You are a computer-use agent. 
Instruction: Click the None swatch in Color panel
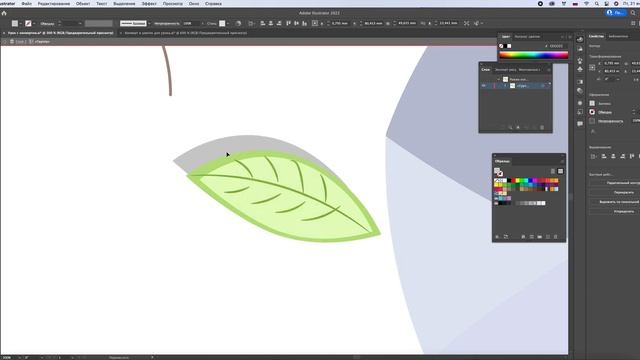[x=501, y=46]
